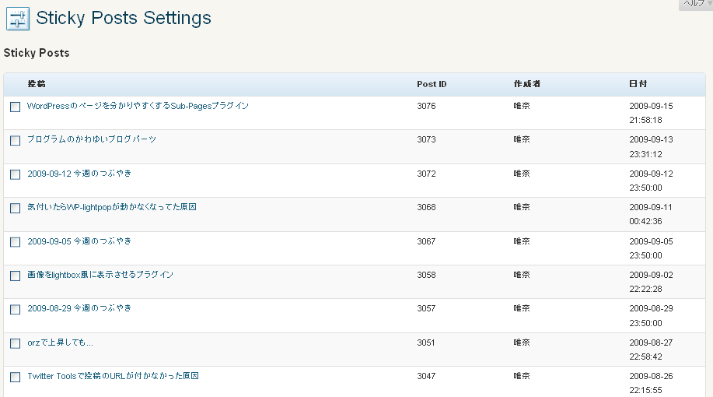The height and width of the screenshot is (397, 713).
Task: Click the Sticky Posts Settings page title
Action: [x=124, y=18]
